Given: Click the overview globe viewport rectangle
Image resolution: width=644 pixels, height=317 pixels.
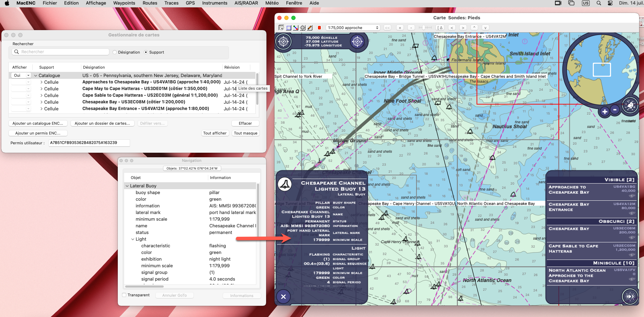Looking at the screenshot, I should (602, 70).
